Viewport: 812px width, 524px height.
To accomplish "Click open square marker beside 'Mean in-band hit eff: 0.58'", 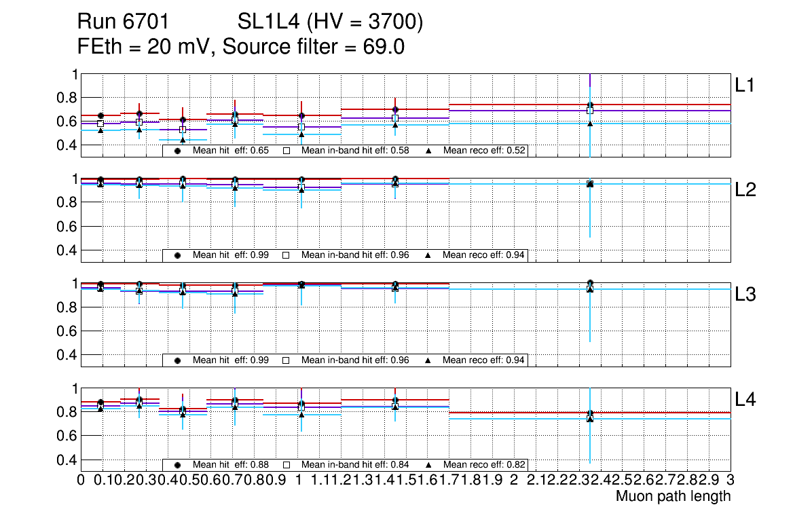I will (x=287, y=151).
